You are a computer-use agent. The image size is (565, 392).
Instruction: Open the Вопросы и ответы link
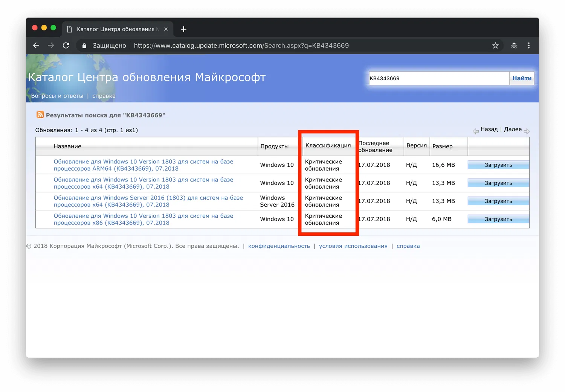57,96
